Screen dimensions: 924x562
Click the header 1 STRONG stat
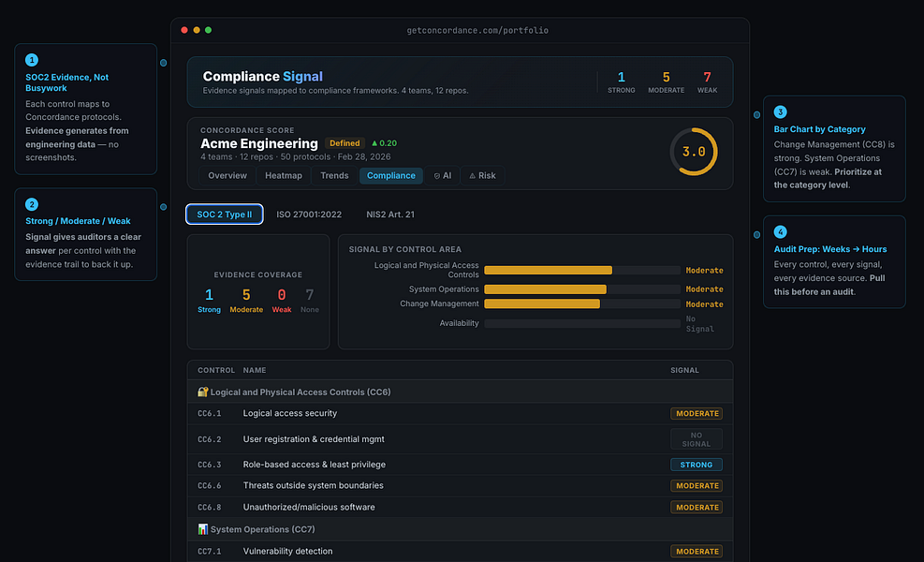tap(621, 82)
